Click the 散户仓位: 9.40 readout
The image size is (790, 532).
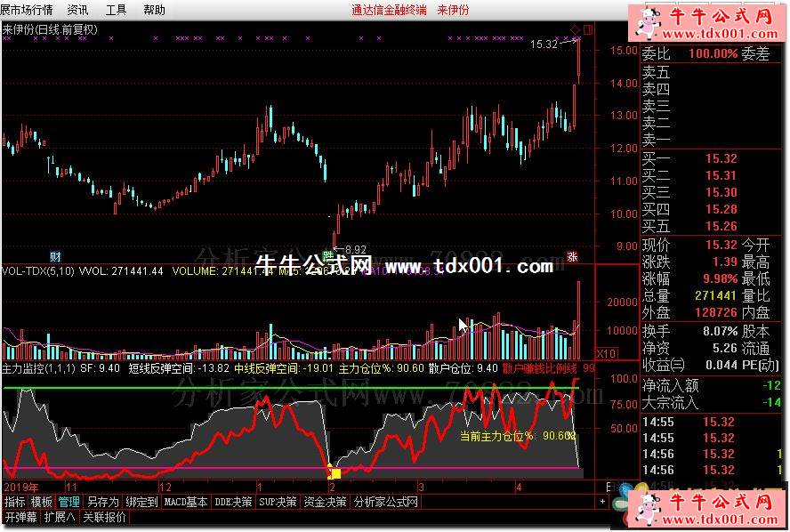[x=463, y=368]
